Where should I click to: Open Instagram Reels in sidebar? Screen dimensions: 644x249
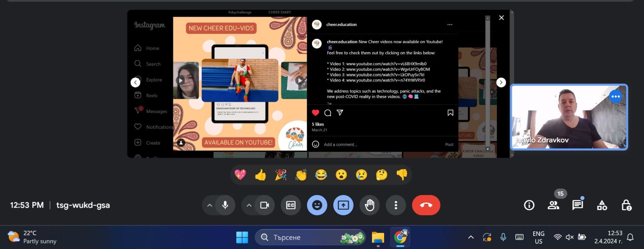coord(146,95)
